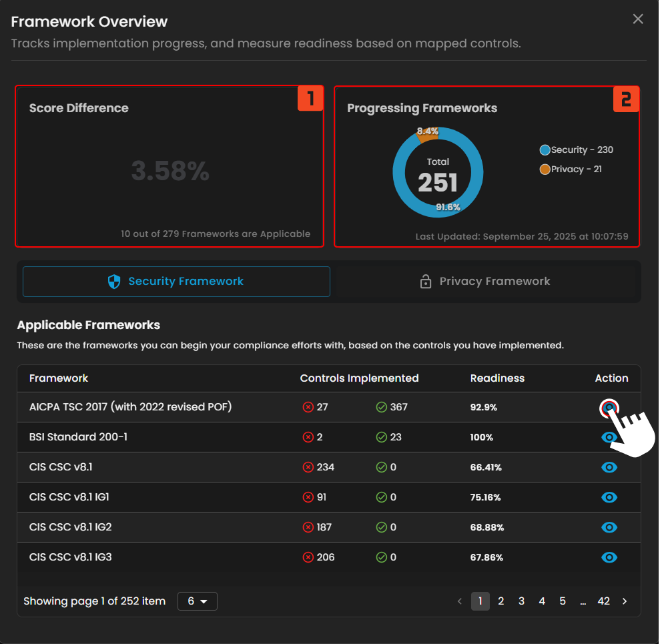Viewport: 660px width, 644px height.
Task: Show CIS CSC v8.1 IG3 framework details
Action: 609,557
